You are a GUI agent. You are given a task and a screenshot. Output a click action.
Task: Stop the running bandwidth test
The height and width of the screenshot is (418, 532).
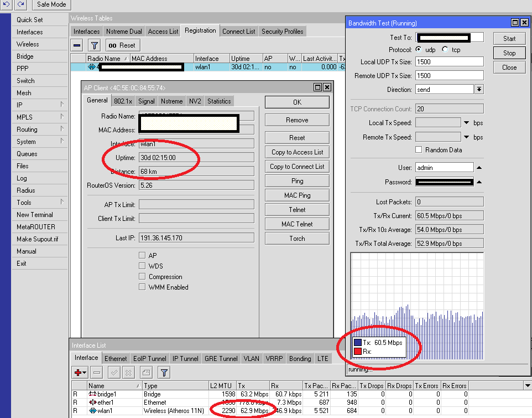(x=509, y=53)
